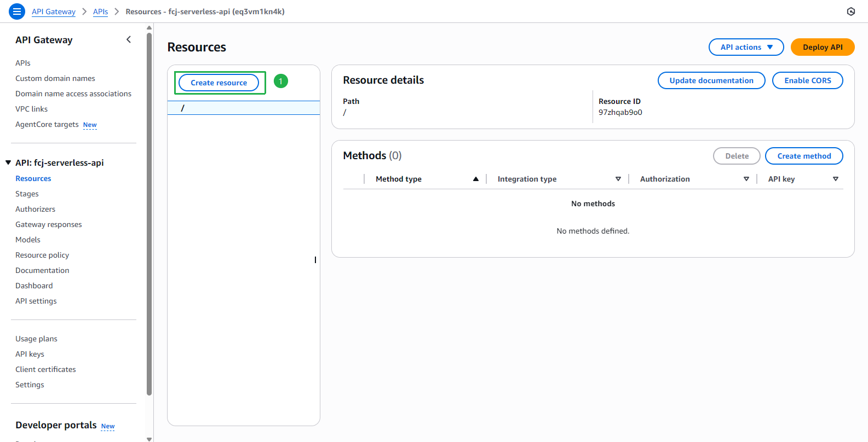The height and width of the screenshot is (442, 868).
Task: Click the resource pane resize handle
Action: (315, 260)
